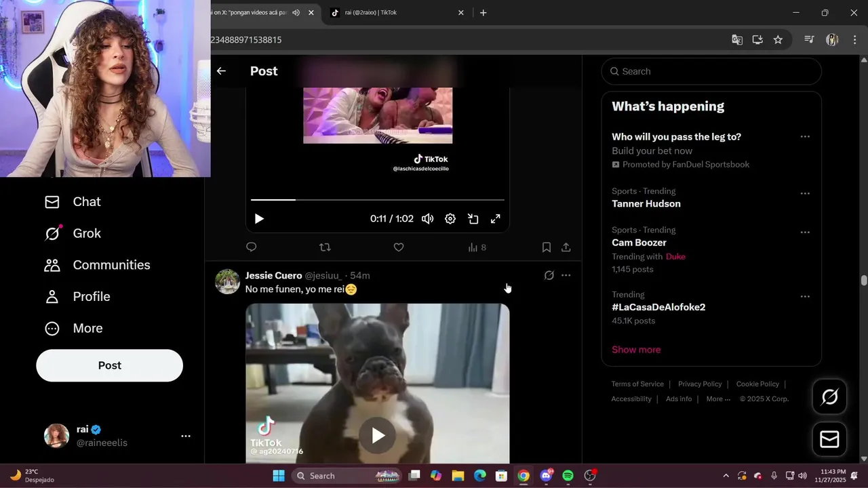Open video playback settings gear
The width and height of the screenshot is (868, 488).
(x=450, y=219)
